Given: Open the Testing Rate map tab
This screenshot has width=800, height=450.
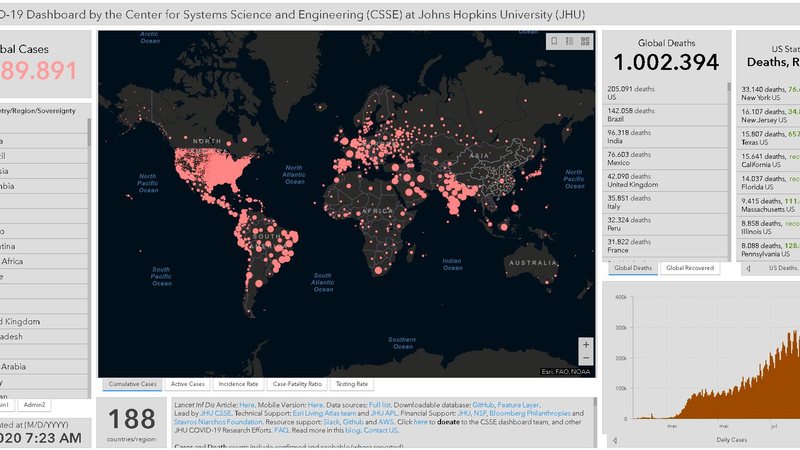Looking at the screenshot, I should (352, 384).
